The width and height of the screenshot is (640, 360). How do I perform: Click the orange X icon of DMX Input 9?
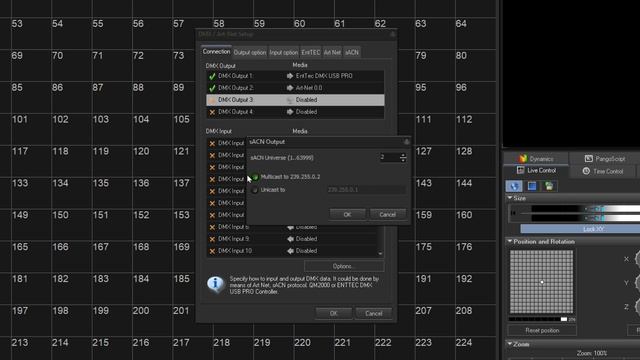[x=212, y=239]
